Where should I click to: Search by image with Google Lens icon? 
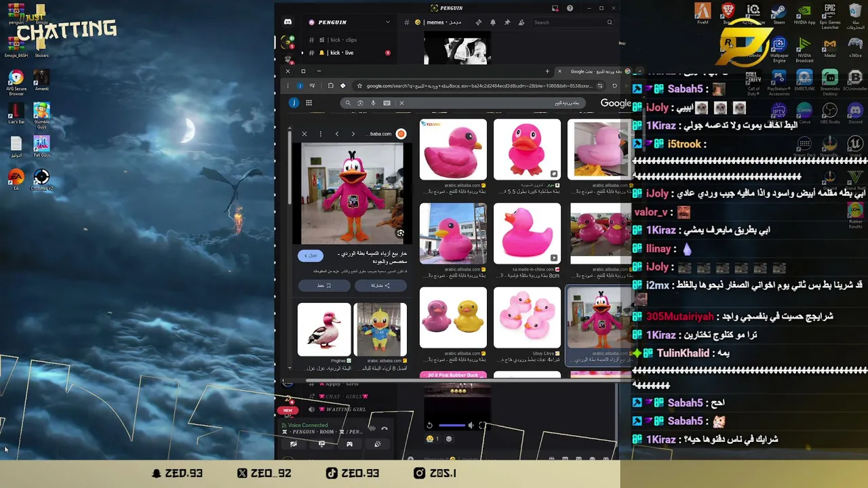(360, 103)
